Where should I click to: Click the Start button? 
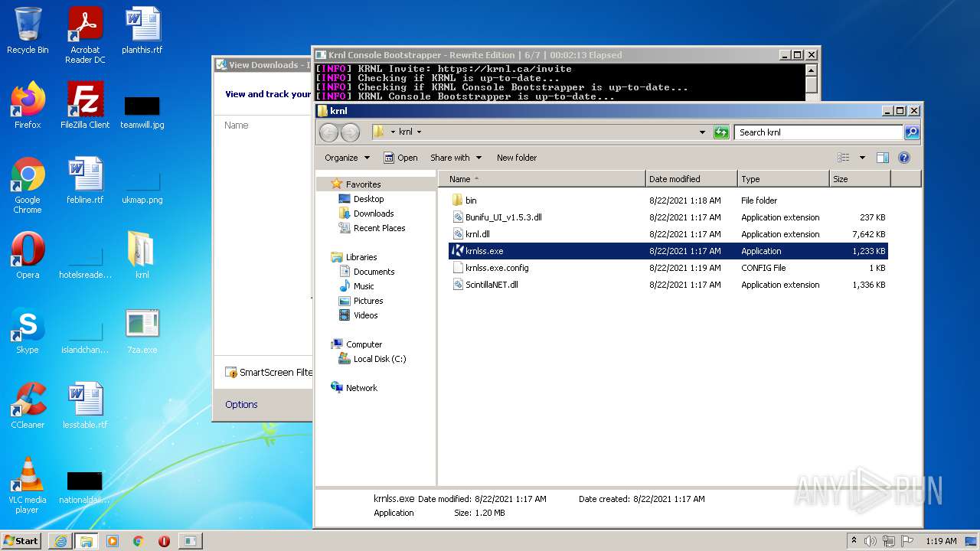coord(21,541)
